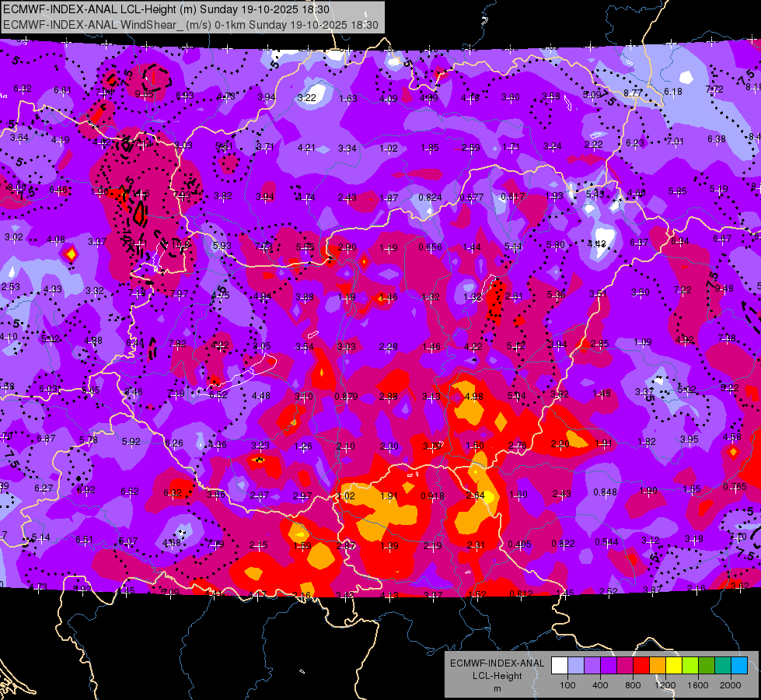Click the wind shear value 5.80
The width and height of the screenshot is (761, 700).
click(556, 245)
